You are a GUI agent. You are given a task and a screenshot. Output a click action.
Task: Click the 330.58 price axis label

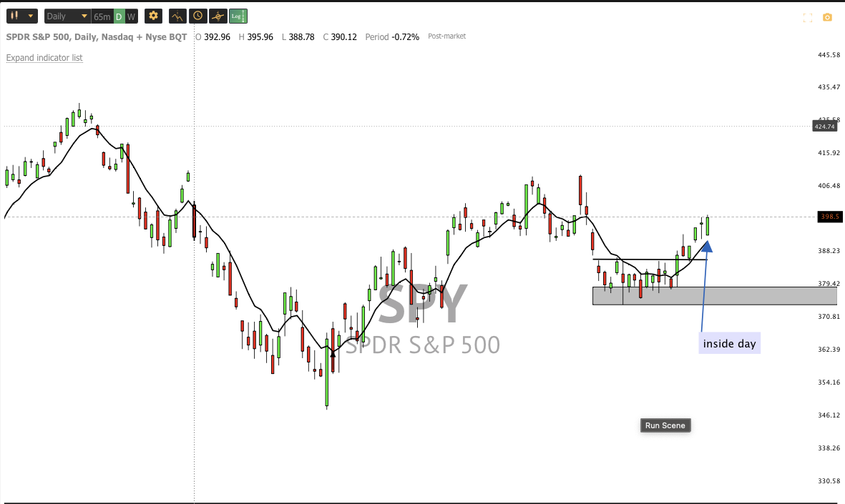pyautogui.click(x=829, y=481)
